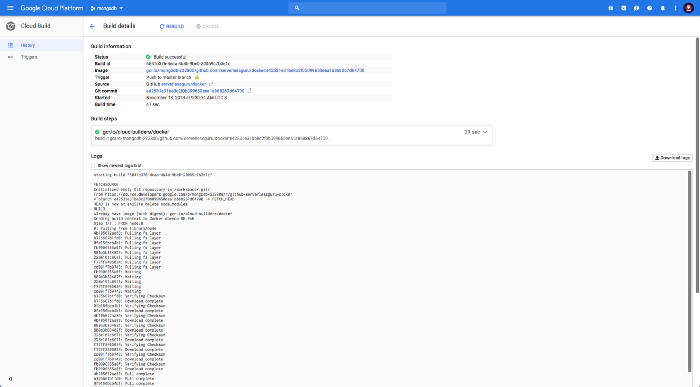Activate Cloud Shell icon in the top bar
The width and height of the screenshot is (700, 387).
tap(624, 8)
